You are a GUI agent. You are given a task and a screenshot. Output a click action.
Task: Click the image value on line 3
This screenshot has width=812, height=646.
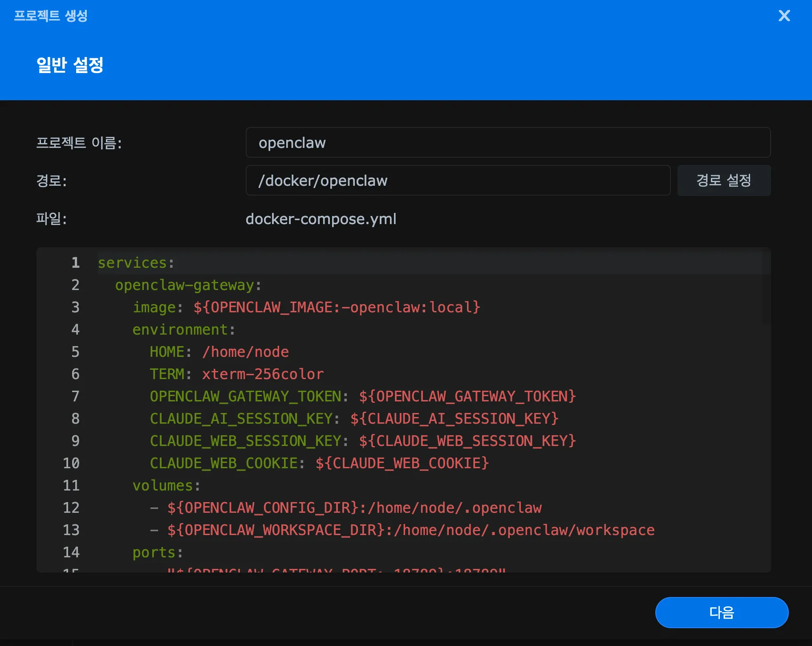coord(337,307)
